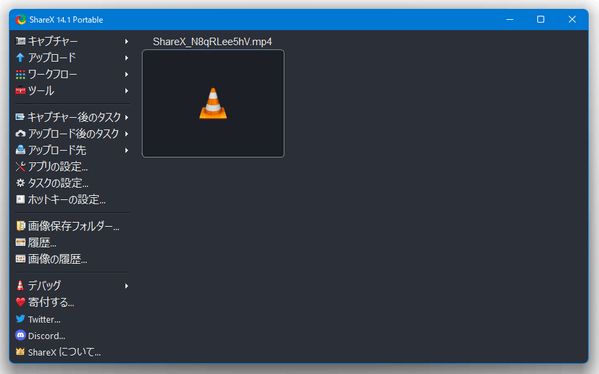Click the 履歴 history icon
599x374 pixels.
[20, 242]
